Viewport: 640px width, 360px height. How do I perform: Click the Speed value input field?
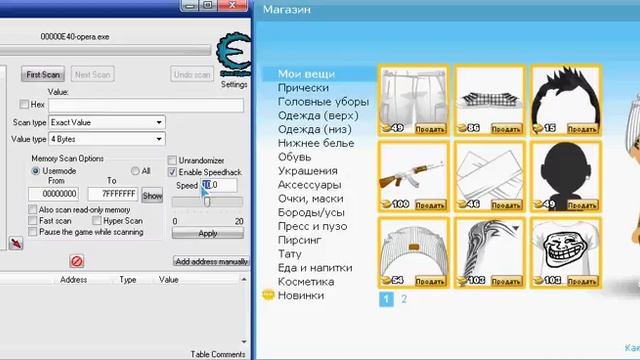[x=219, y=185]
